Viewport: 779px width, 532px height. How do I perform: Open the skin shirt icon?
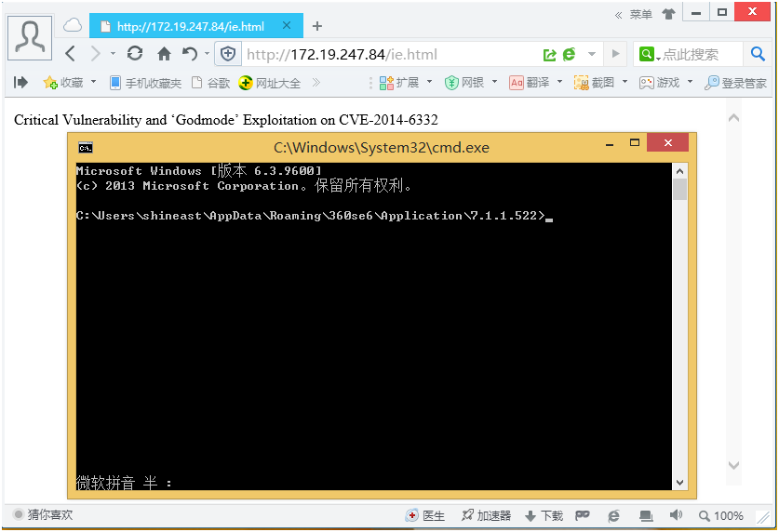pyautogui.click(x=668, y=14)
